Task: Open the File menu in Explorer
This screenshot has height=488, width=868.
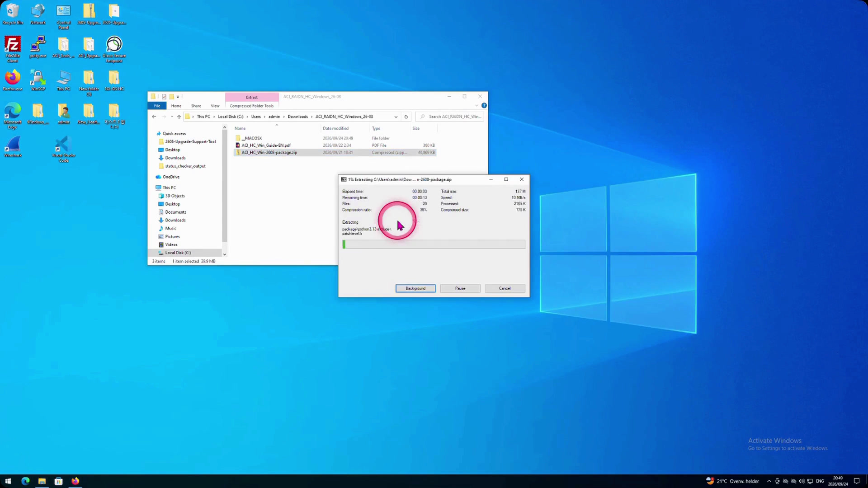Action: point(157,106)
